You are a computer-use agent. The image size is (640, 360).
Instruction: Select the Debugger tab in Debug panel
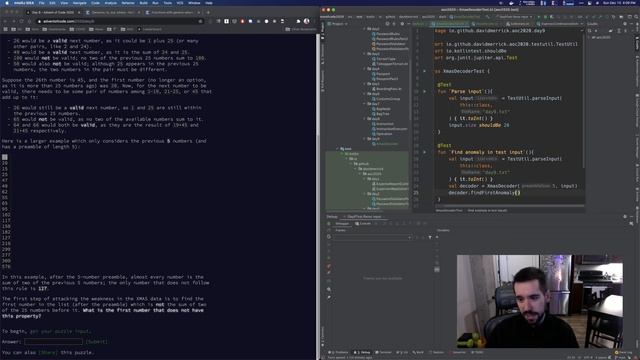[342, 223]
